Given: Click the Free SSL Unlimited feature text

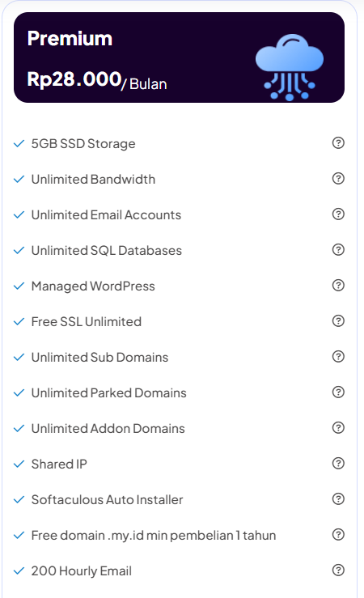Looking at the screenshot, I should pyautogui.click(x=86, y=321).
